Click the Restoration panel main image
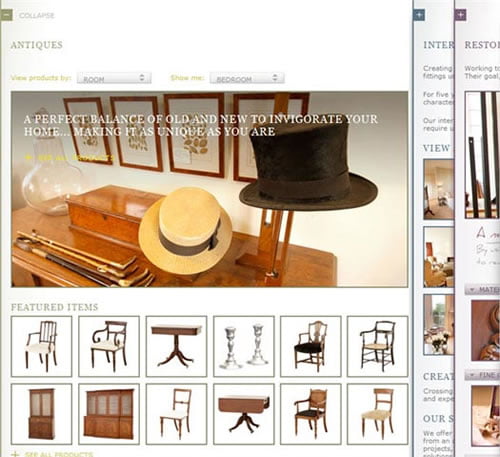The image size is (500, 457). pyautogui.click(x=482, y=155)
